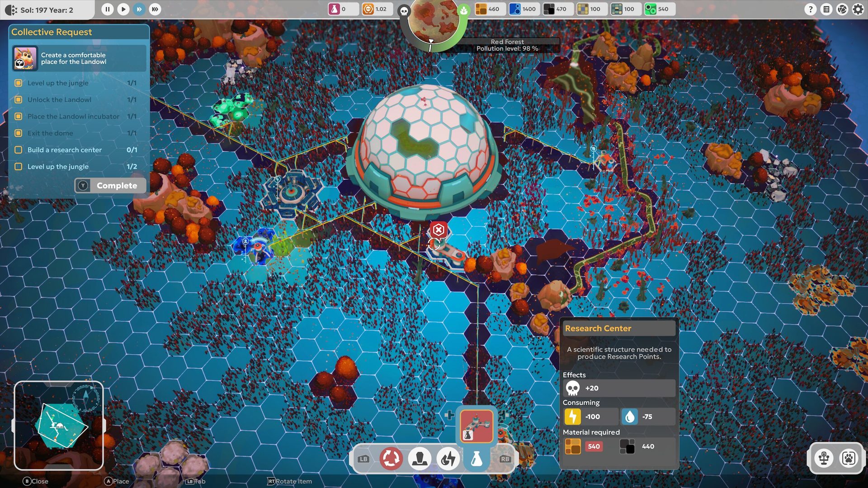Set speed with the fast-forward button

(x=139, y=9)
